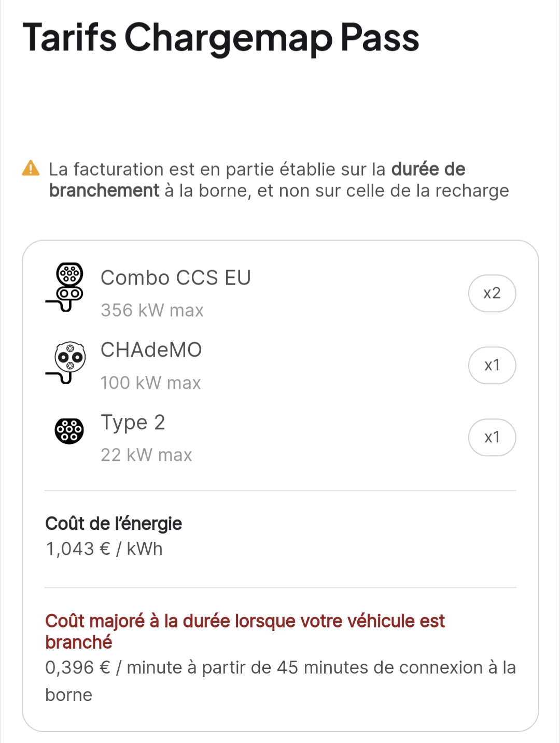Click the billing warning text about "facturation"
Screen dimensions: 560x743
218,170
